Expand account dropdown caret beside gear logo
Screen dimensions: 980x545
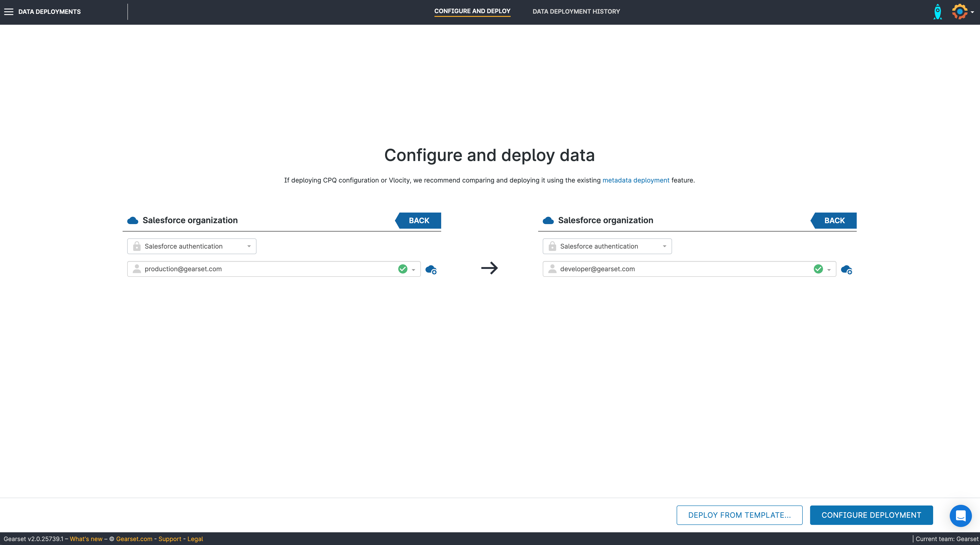coord(972,12)
